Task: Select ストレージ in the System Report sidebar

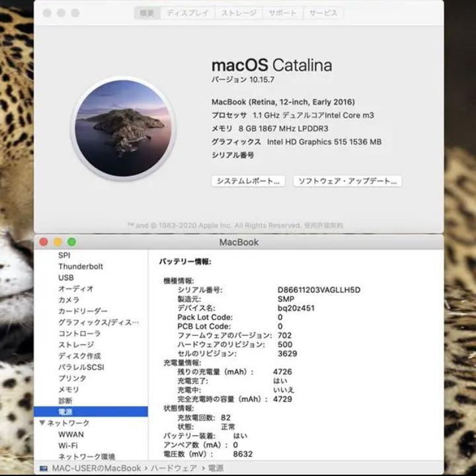Action: pos(76,345)
